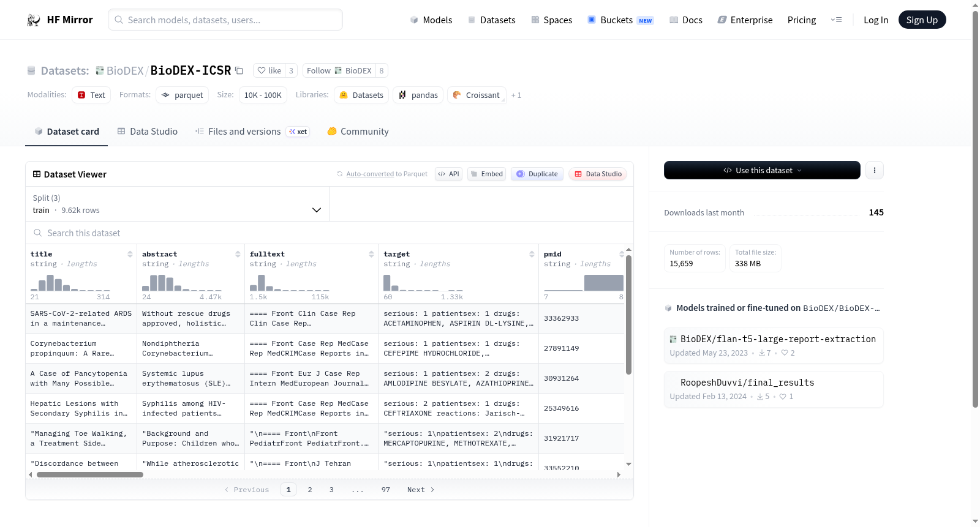Click the Text modality tag
980x527 pixels.
tap(91, 95)
